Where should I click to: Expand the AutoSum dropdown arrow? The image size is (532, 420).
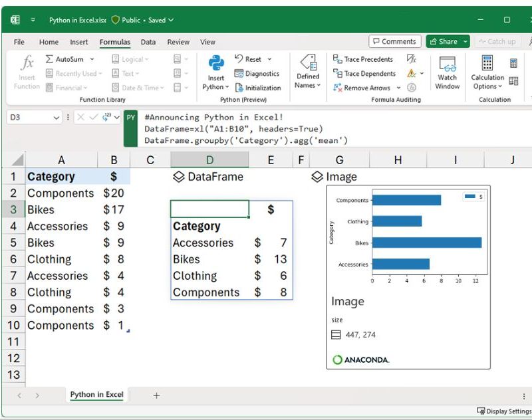click(92, 59)
